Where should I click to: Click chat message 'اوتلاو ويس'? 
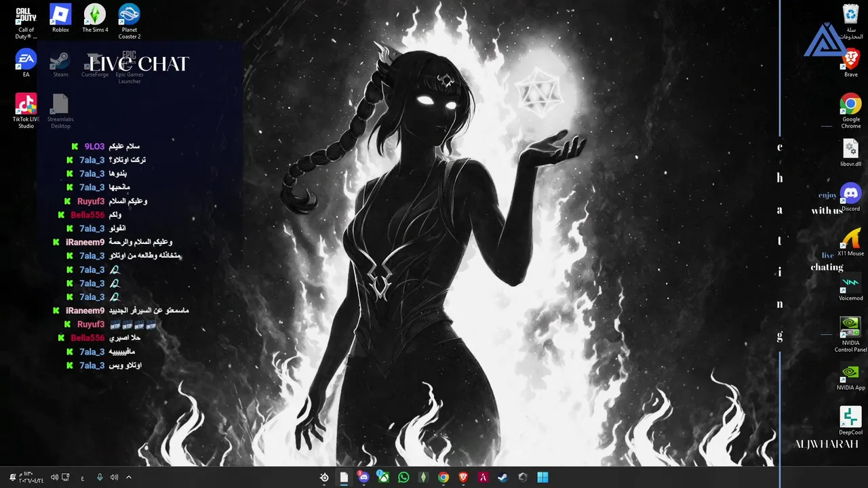(125, 365)
